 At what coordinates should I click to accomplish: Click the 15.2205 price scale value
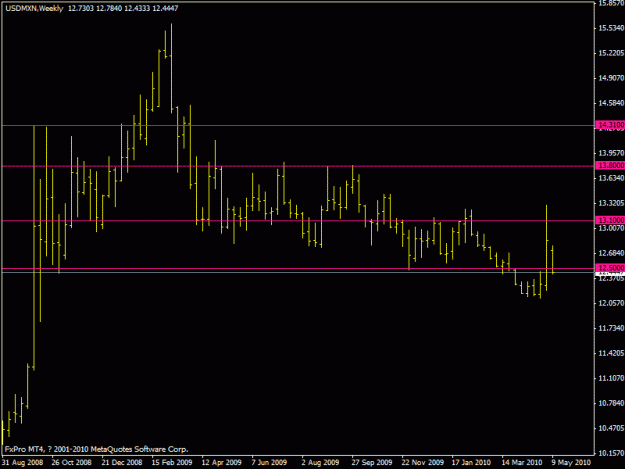[x=611, y=53]
